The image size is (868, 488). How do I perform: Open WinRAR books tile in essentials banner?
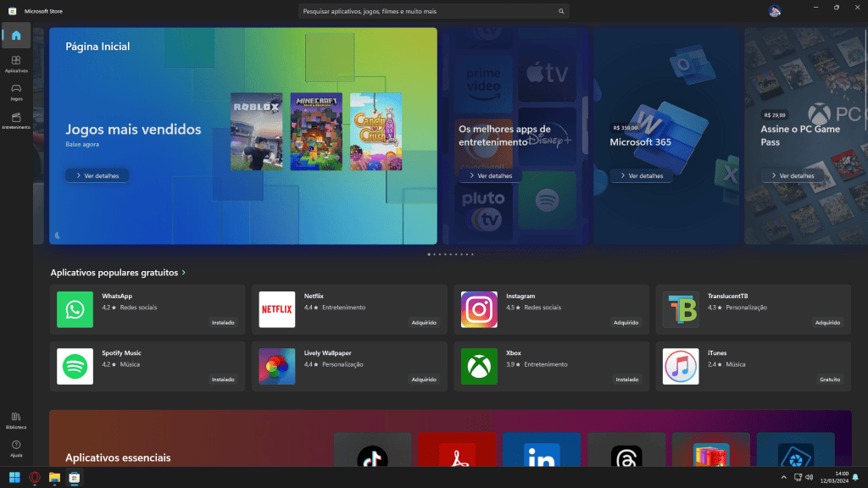coord(711,449)
